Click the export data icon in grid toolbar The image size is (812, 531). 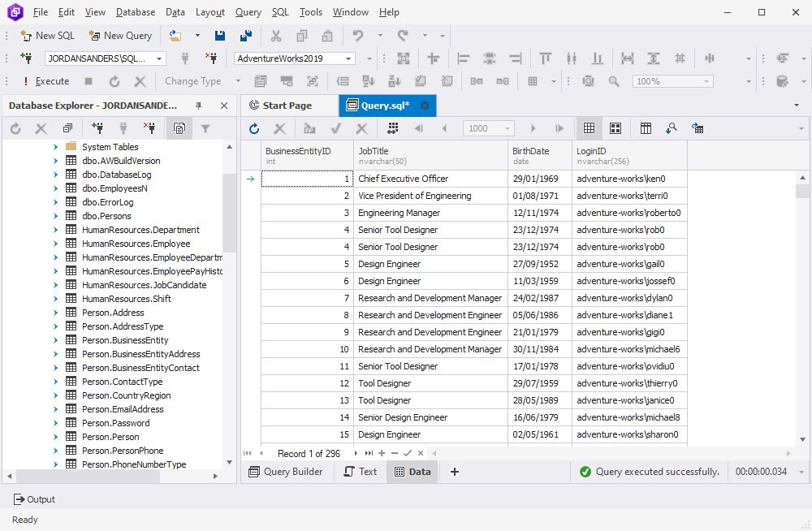coord(697,128)
